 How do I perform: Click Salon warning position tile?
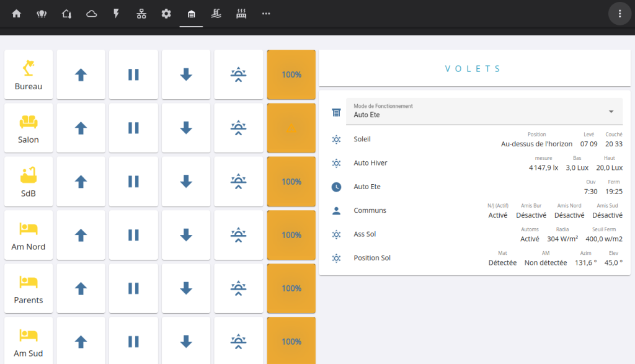pos(291,128)
